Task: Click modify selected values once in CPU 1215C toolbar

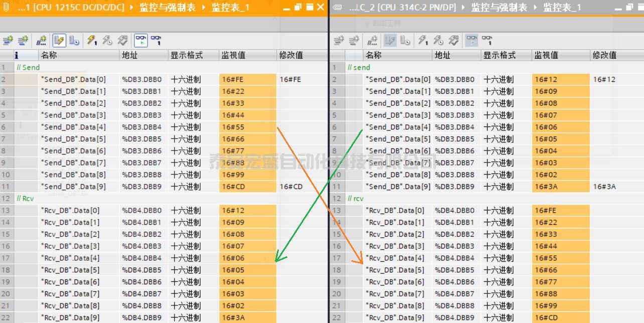Action: (x=92, y=41)
